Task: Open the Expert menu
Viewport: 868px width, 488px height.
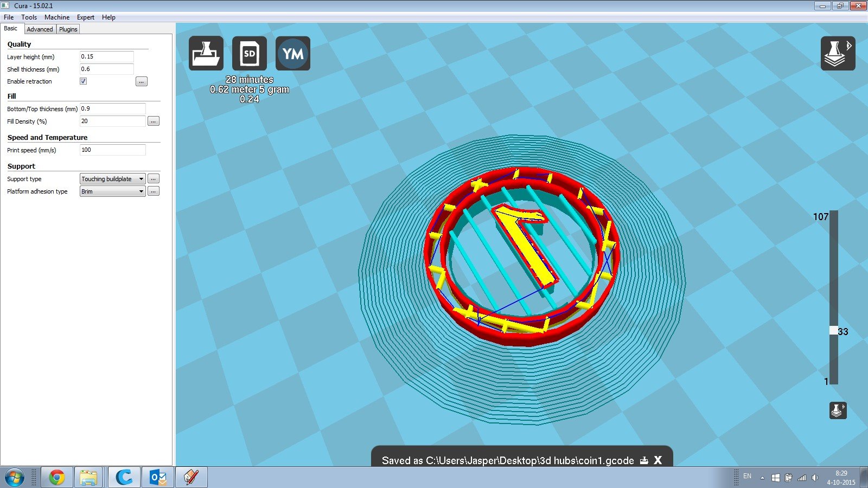Action: [x=86, y=17]
